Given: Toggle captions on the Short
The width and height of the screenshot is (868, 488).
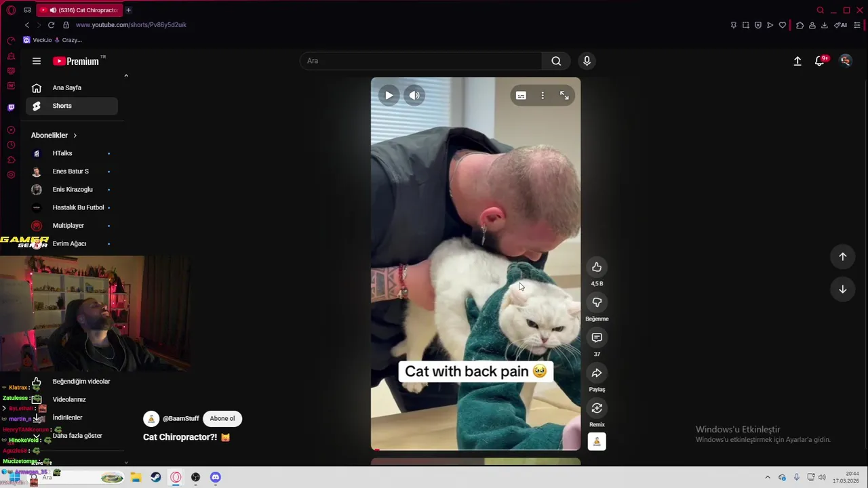Looking at the screenshot, I should (521, 96).
